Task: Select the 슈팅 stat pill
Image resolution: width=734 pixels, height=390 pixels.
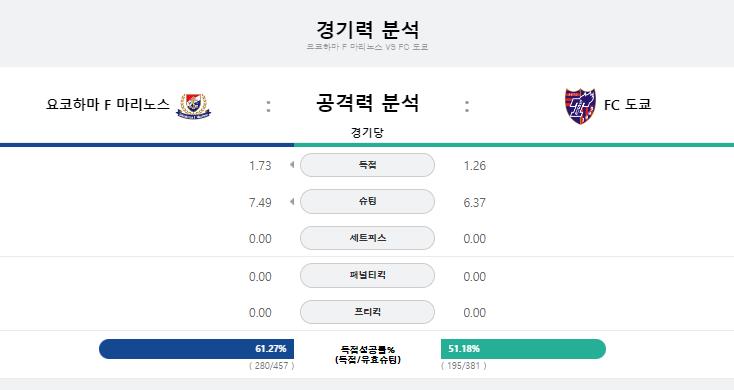Action: point(367,202)
